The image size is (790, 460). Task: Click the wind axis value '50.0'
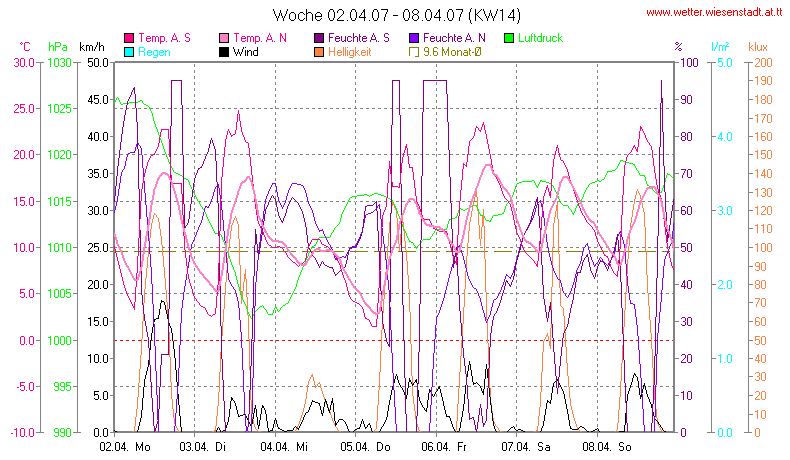pos(98,63)
